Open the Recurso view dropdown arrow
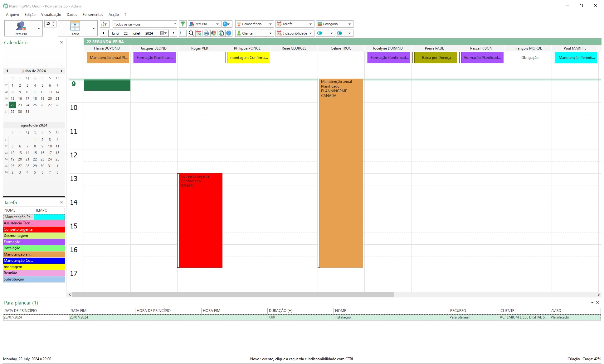This screenshot has height=364, width=604. 39,28
